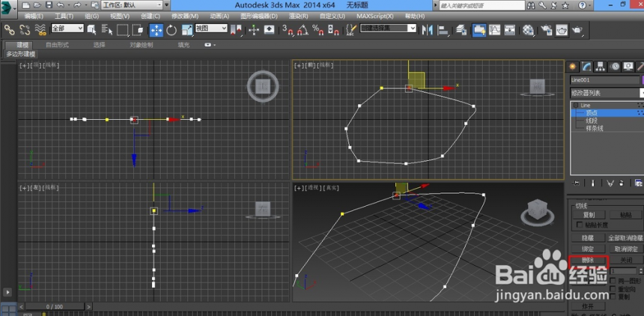Save file using floppy disk icon
This screenshot has width=644, height=316.
tap(49, 5)
